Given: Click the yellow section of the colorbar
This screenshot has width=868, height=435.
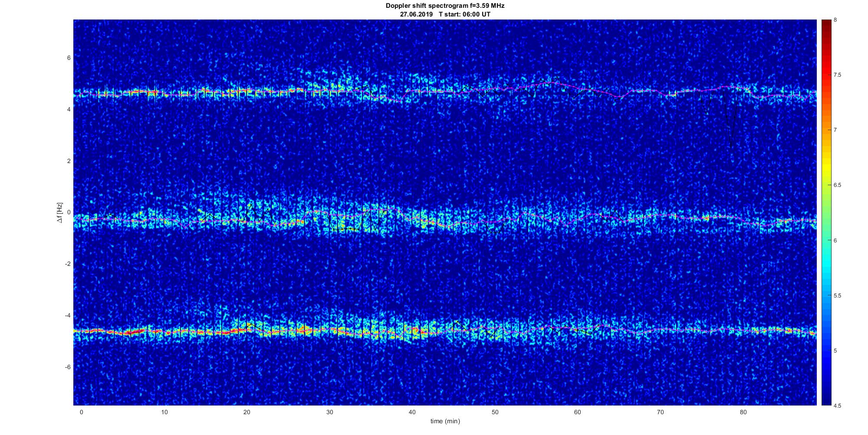Looking at the screenshot, I should (x=826, y=165).
